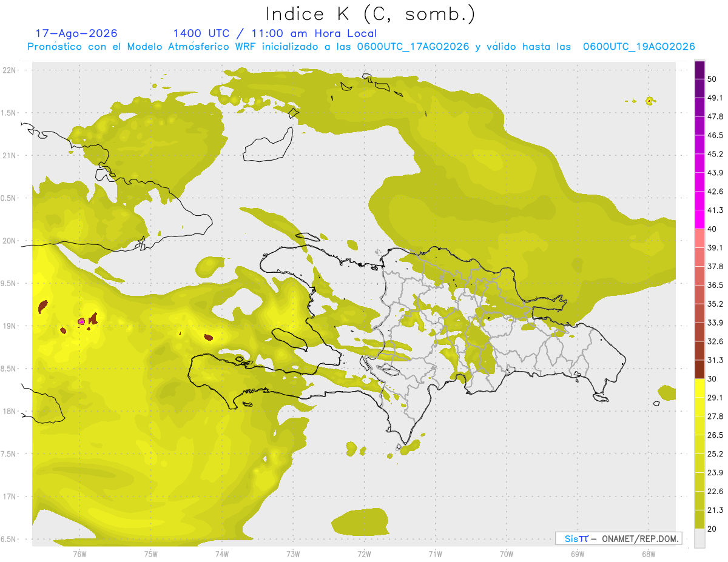Click the salmon swatch between 39.1 and 40
The image size is (728, 562).
tap(699, 238)
